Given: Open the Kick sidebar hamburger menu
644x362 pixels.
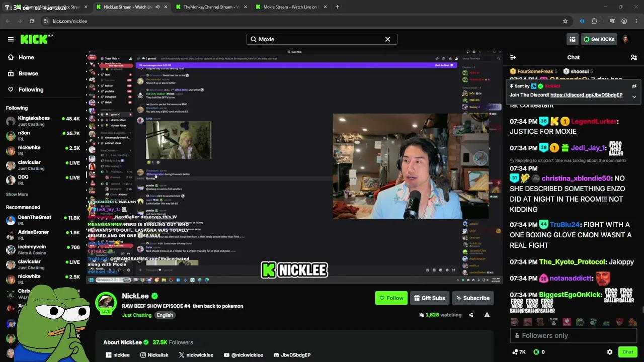Looking at the screenshot, I should (11, 39).
